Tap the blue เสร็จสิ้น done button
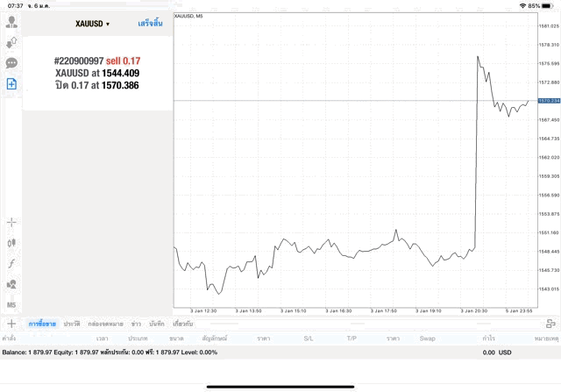The width and height of the screenshot is (561, 392). [x=150, y=24]
